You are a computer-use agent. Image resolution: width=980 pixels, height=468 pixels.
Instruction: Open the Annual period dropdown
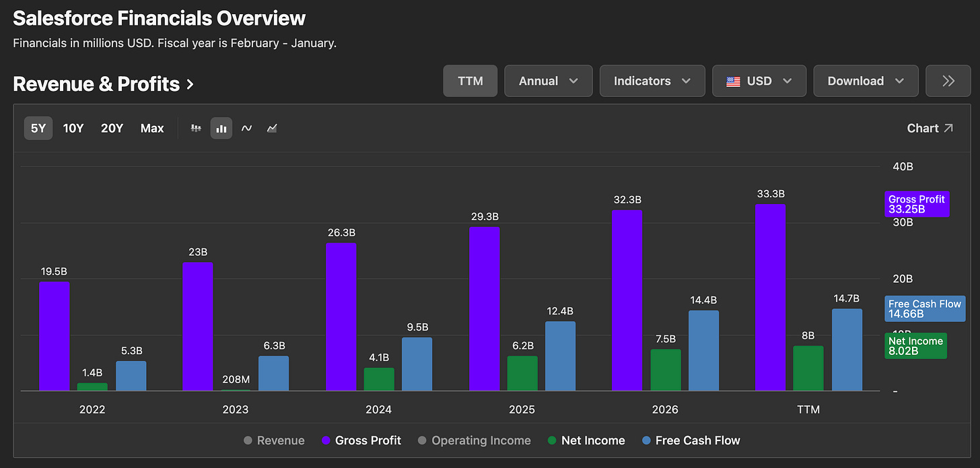549,81
